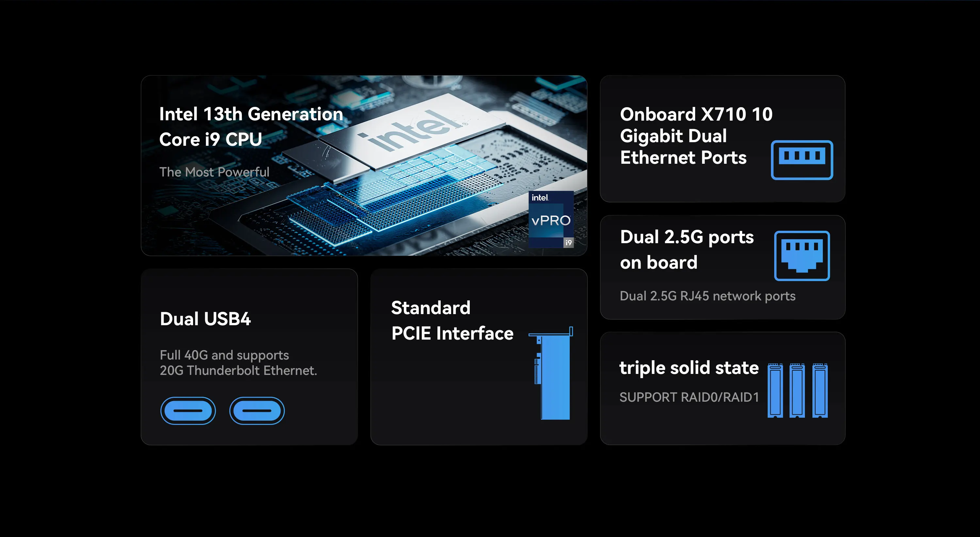Click the left USB4 port icon

[188, 411]
